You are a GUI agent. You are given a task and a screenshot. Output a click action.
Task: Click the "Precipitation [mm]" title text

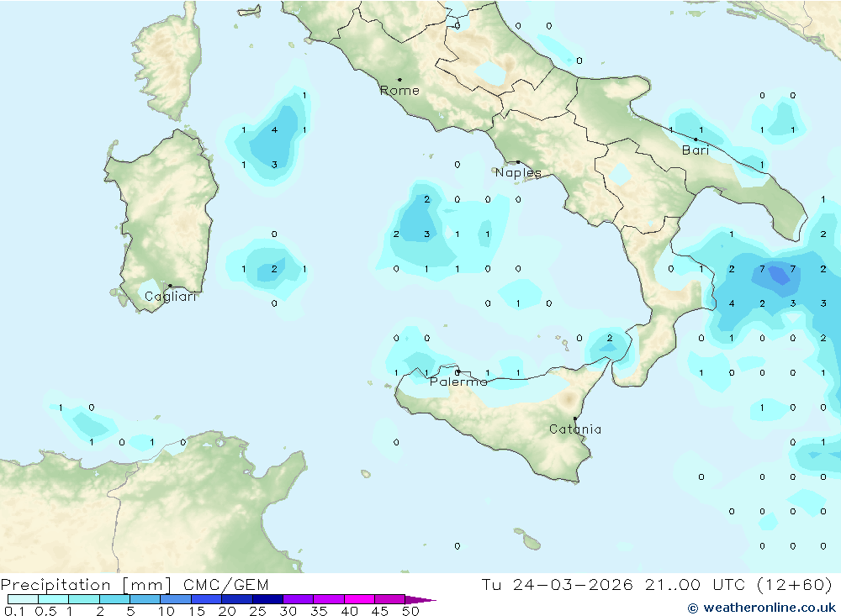point(86,585)
